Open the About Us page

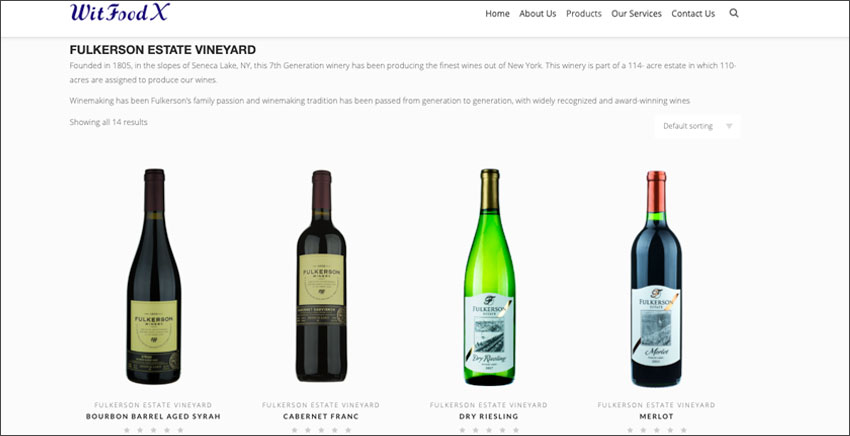coord(537,14)
